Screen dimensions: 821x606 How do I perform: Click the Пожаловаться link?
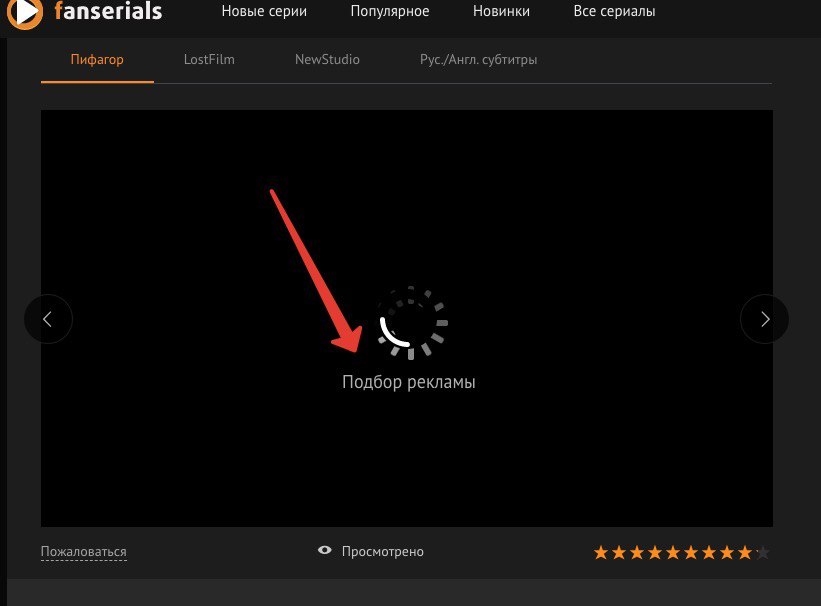pos(84,552)
